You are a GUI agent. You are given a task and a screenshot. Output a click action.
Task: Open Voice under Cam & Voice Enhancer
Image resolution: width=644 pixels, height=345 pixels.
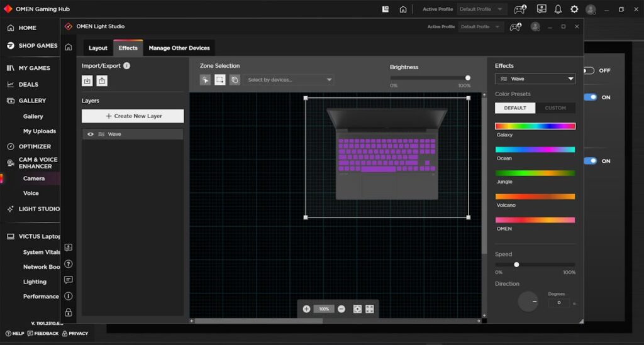(x=31, y=193)
